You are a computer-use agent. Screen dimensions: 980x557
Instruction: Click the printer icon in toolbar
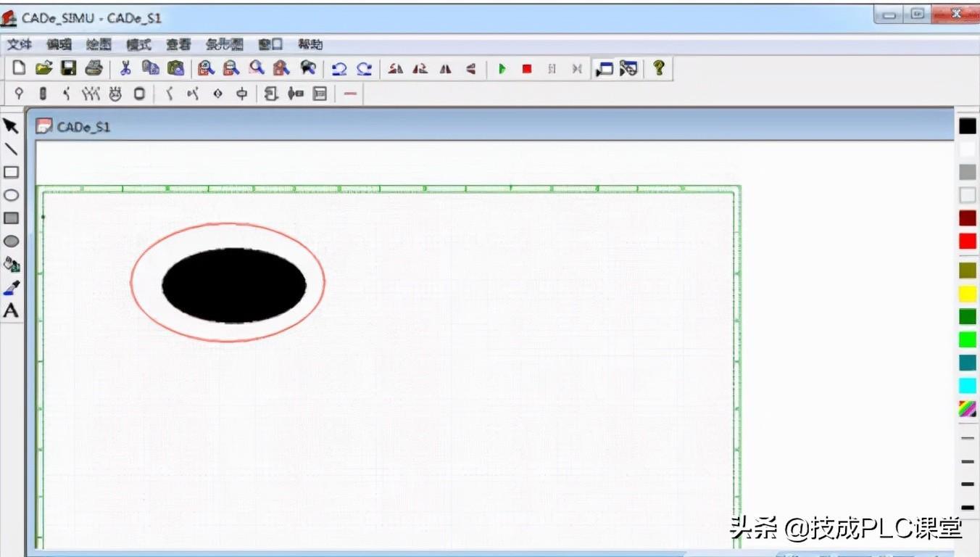tap(94, 68)
